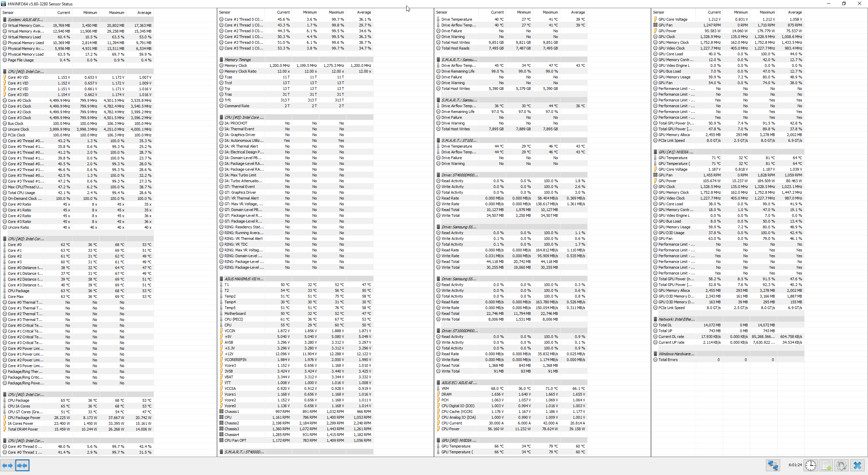Screen dimensions: 868x475
Task: Select the Memory Timings section header
Action: pyautogui.click(x=238, y=60)
